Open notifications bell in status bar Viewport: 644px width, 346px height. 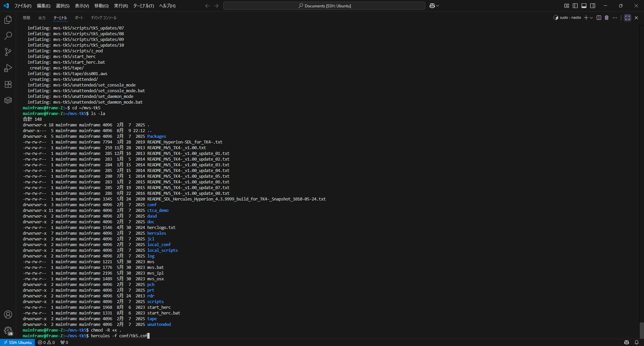point(636,342)
